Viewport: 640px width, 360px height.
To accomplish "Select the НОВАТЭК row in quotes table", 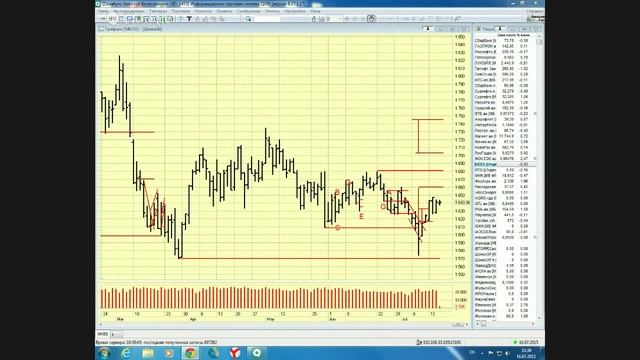I will [x=505, y=147].
